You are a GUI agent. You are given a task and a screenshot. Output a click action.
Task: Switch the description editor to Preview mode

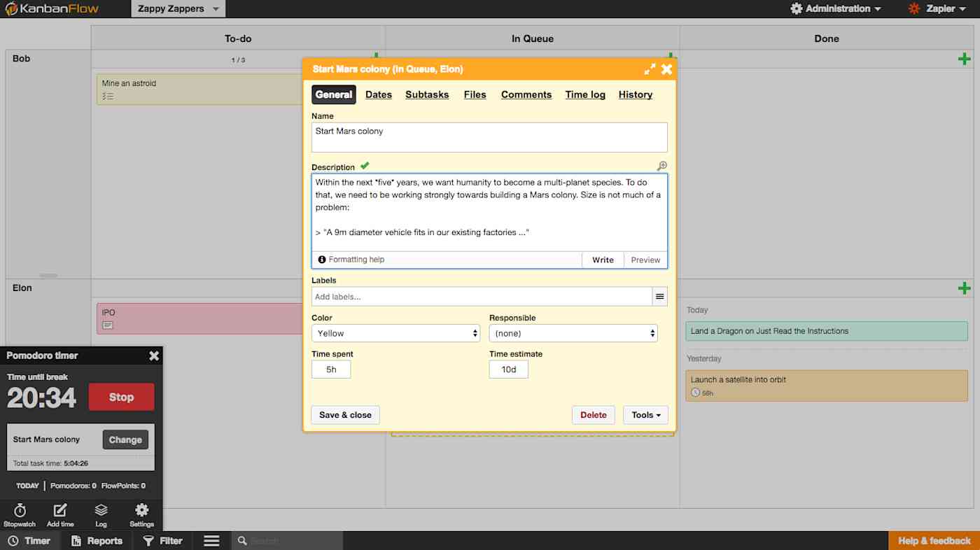[x=645, y=260]
